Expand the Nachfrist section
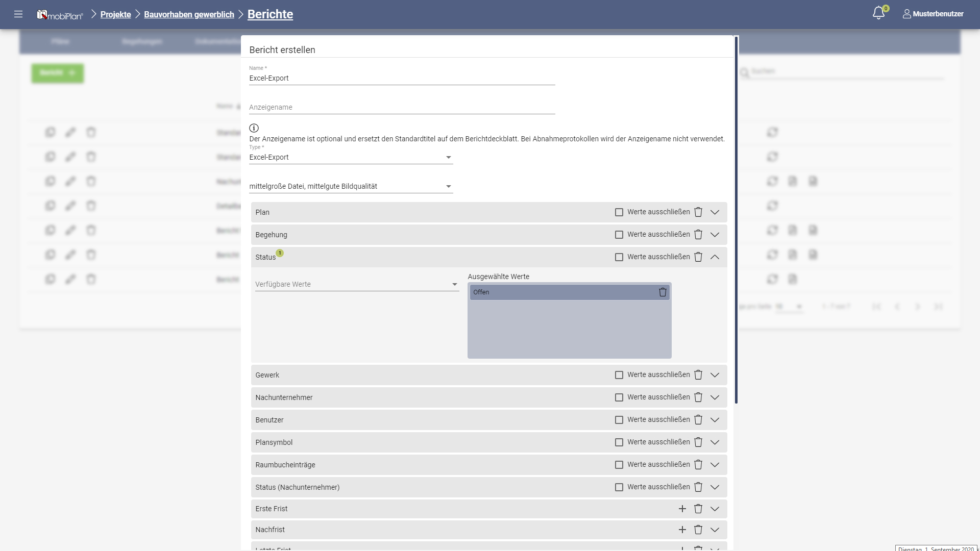 (715, 530)
